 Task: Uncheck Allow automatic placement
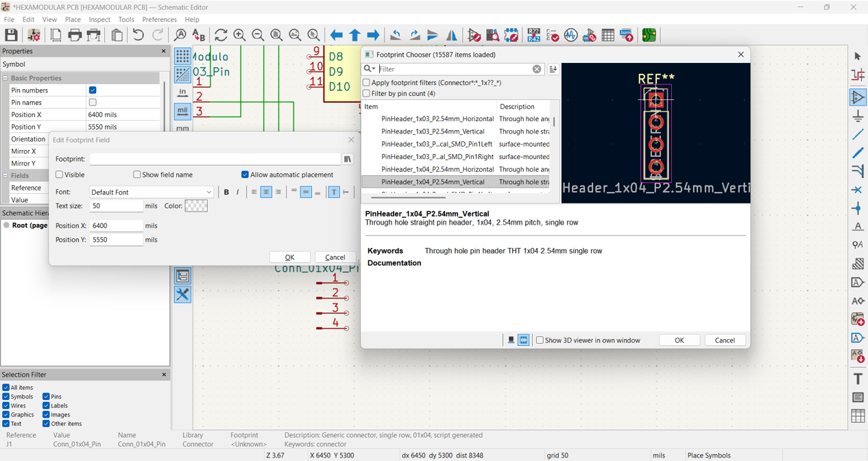point(245,175)
